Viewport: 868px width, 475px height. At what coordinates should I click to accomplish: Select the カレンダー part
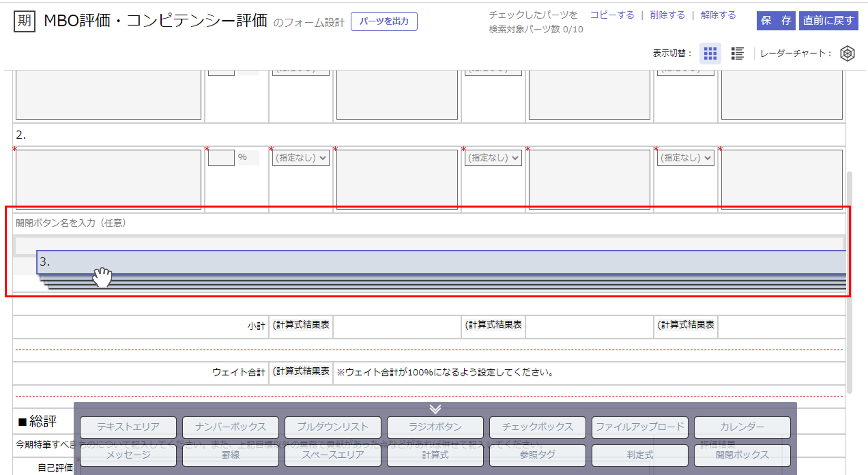coord(742,427)
